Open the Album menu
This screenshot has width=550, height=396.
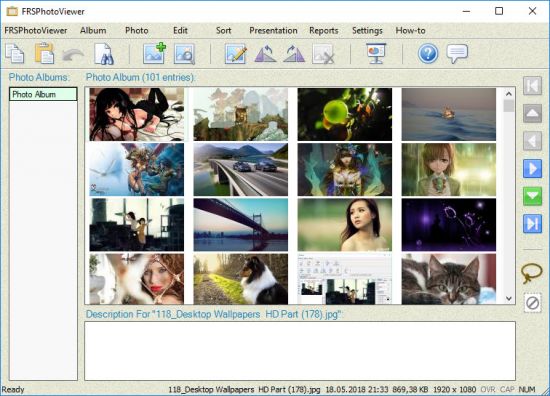pos(93,31)
